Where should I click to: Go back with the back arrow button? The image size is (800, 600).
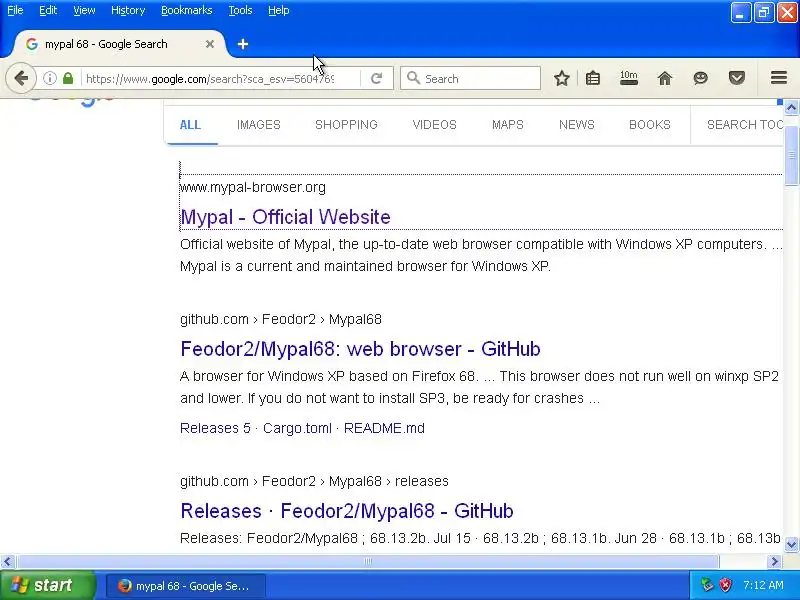[x=21, y=78]
